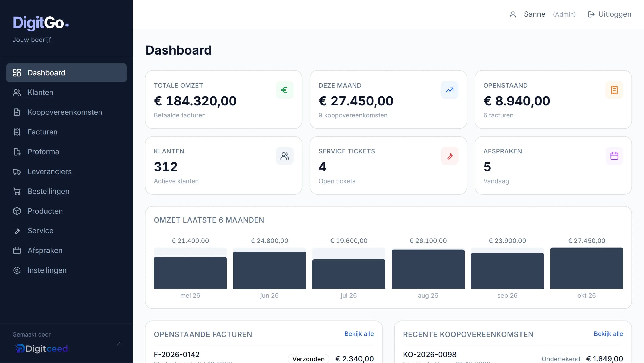Click the orange receipt icon on Openstaand card
Image resolution: width=644 pixels, height=363 pixels.
(614, 90)
